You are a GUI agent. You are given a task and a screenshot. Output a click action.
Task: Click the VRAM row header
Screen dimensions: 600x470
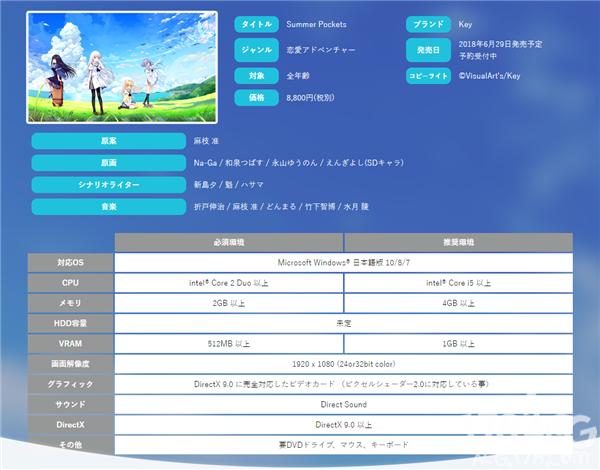(70, 344)
